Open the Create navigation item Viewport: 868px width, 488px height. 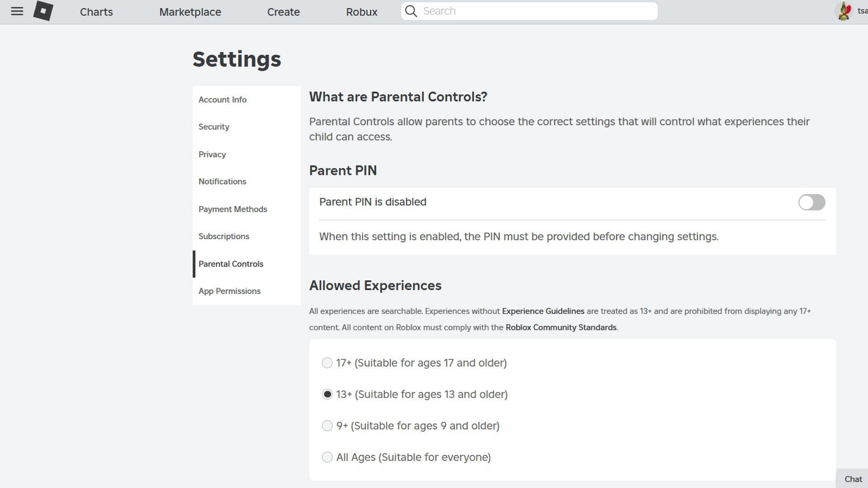click(x=283, y=12)
